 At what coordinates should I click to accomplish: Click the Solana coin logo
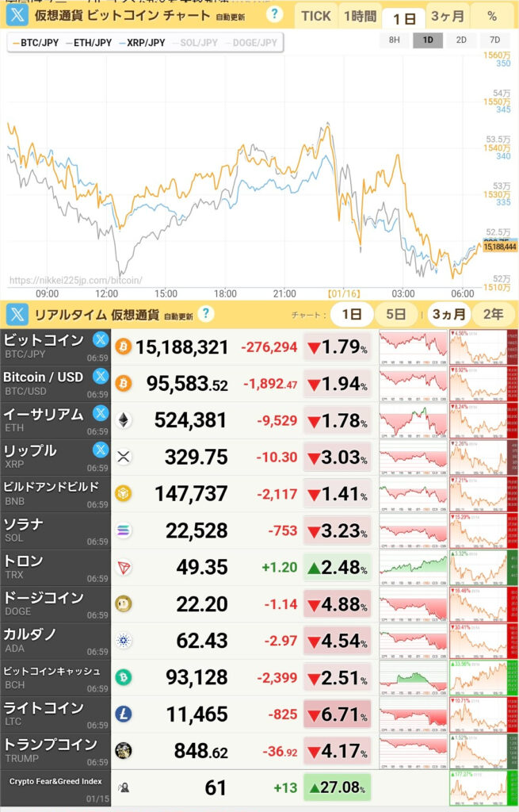pyautogui.click(x=124, y=530)
